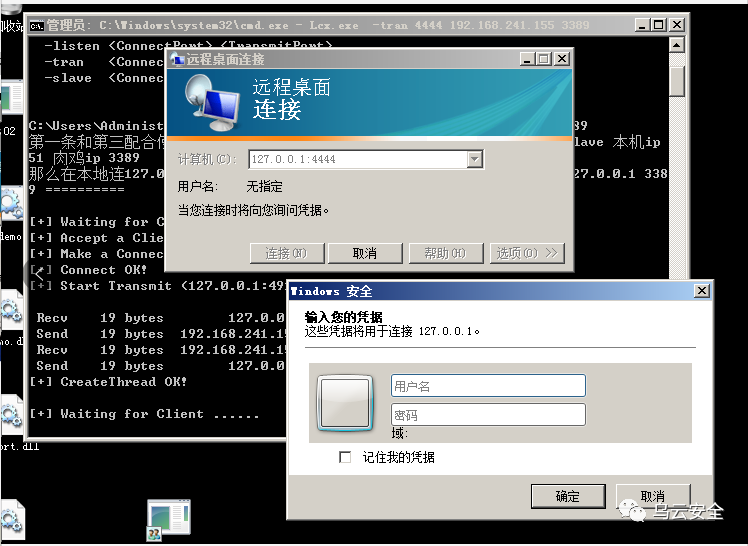Viewport: 748px width, 546px height.
Task: Minimize the cmd.exe window
Action: coord(642,25)
